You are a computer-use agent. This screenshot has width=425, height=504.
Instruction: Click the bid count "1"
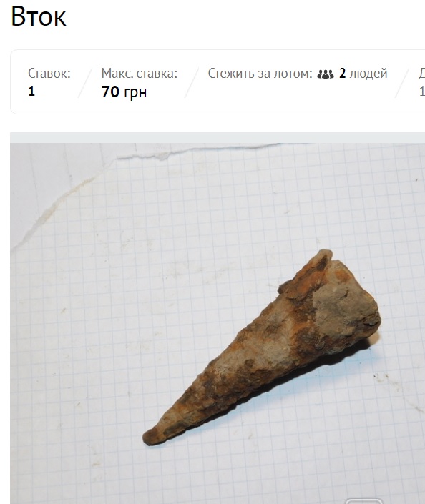click(31, 92)
